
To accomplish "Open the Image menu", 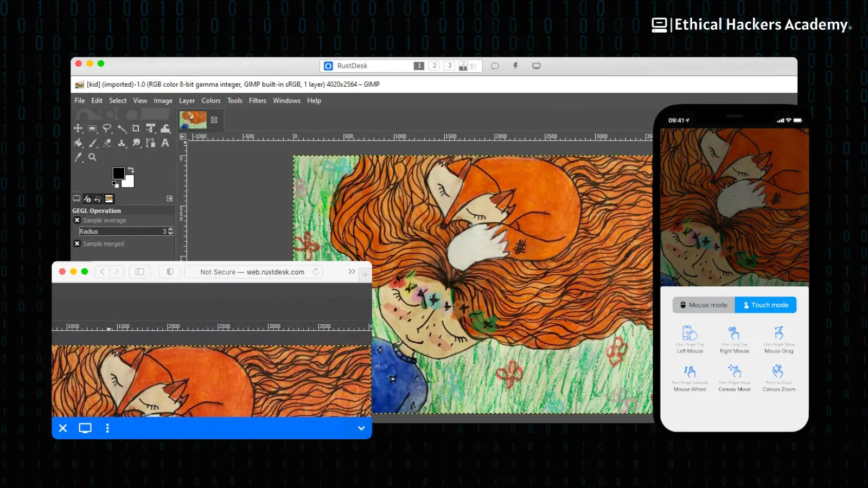I will (x=163, y=101).
